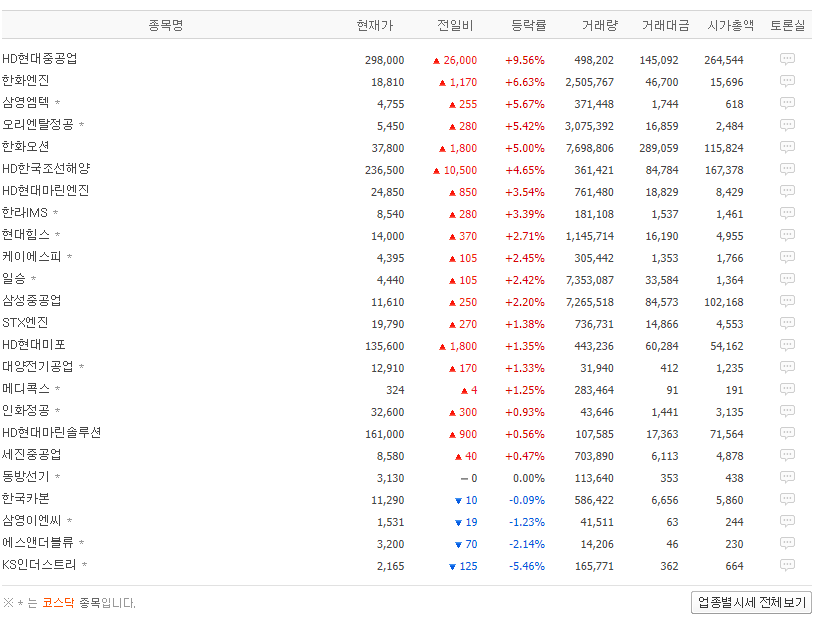Open the 메디콕스 stock link
Screen dimensions: 819x617
pyautogui.click(x=26, y=388)
